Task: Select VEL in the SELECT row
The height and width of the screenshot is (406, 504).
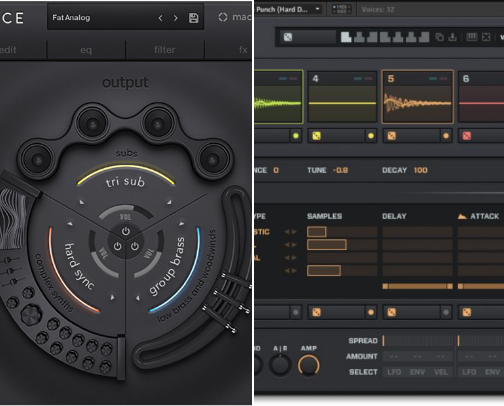Action: pos(441,372)
